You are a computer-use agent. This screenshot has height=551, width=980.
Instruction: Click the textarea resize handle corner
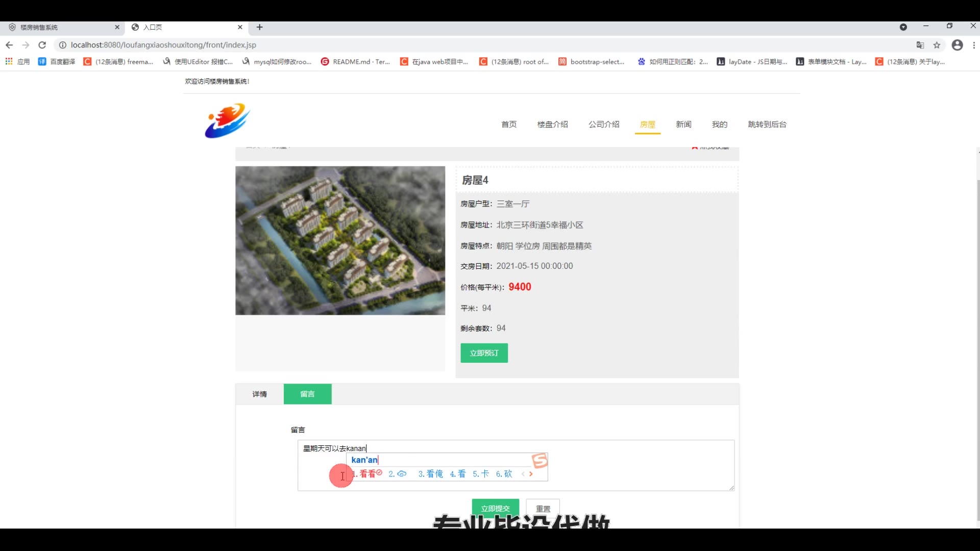coord(731,488)
